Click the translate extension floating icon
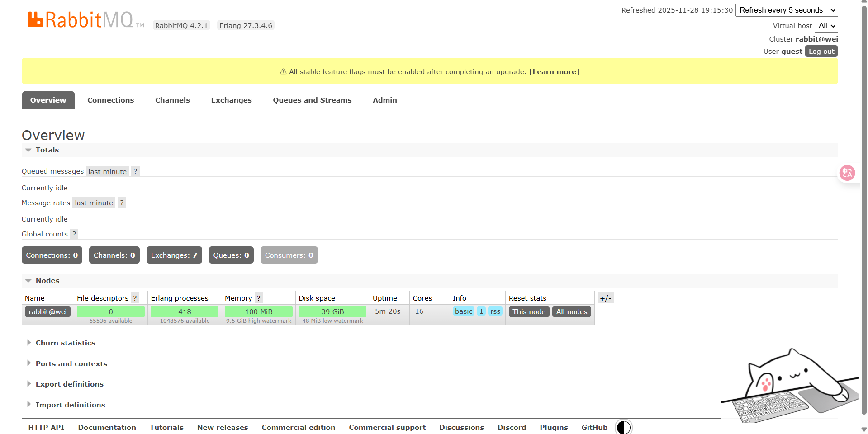The height and width of the screenshot is (434, 868). [847, 173]
